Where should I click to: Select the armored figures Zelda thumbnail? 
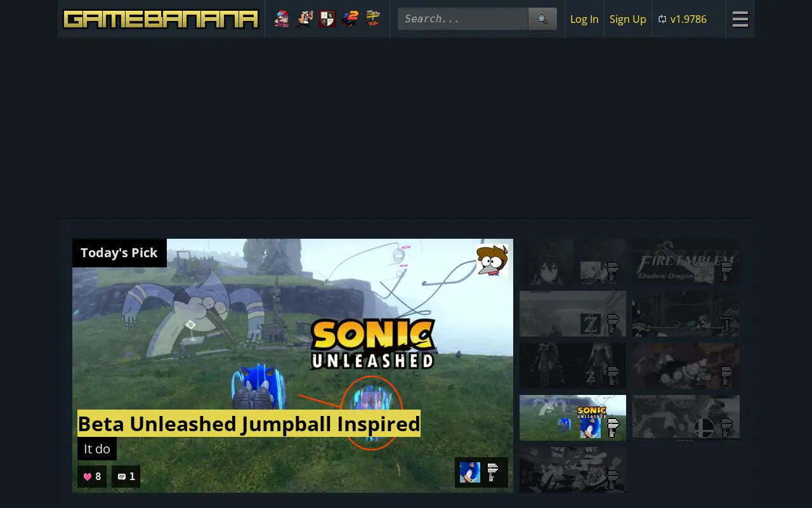[573, 366]
